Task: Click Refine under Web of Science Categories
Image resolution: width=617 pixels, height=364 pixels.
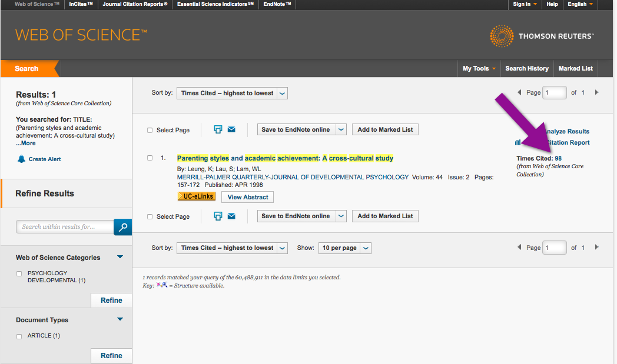Action: 111,300
